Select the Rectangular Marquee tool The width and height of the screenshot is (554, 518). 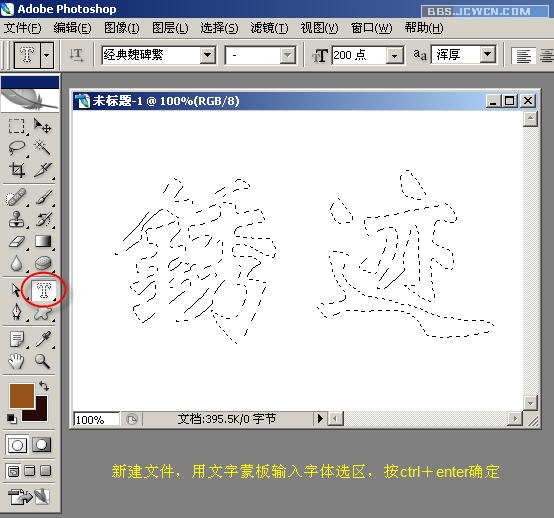tap(17, 126)
